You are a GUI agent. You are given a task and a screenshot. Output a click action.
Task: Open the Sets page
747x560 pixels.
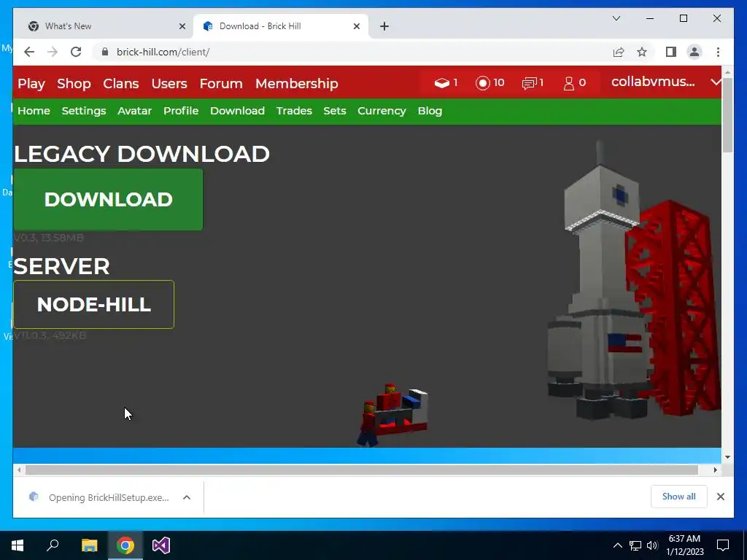[x=335, y=111]
